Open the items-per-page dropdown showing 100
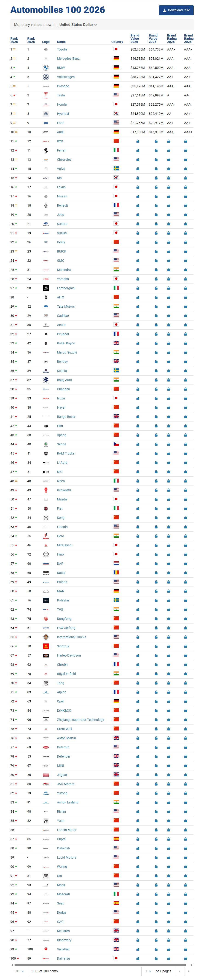Viewport: 204px width, 980px height. tap(19, 971)
